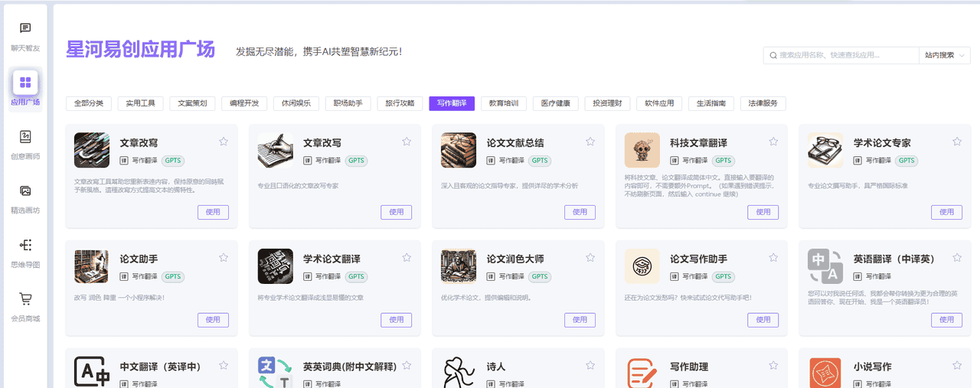Screen dimensions: 980x388
Task: Select the 生活指南 category
Action: (x=711, y=103)
